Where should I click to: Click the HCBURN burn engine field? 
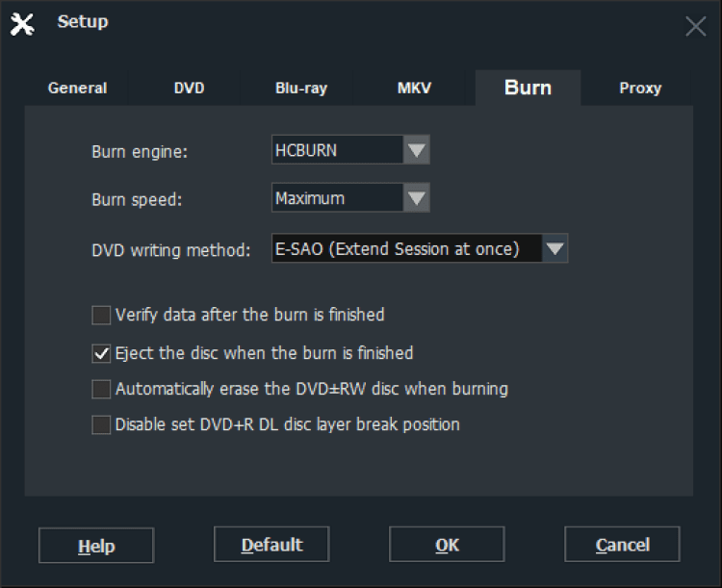point(337,150)
